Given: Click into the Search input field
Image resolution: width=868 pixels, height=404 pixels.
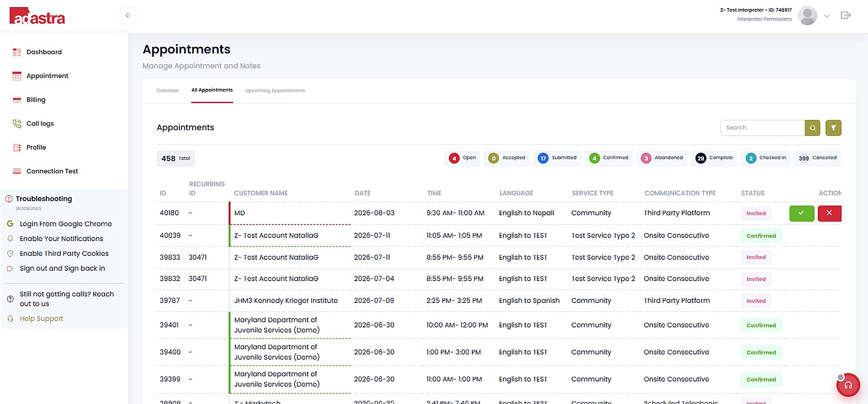Looking at the screenshot, I should coord(762,128).
